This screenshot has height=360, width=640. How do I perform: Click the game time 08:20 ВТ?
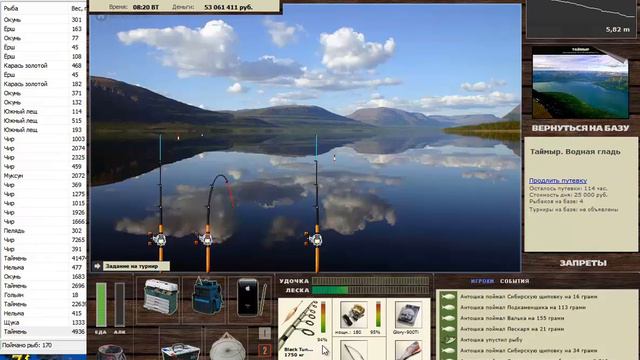(x=146, y=7)
